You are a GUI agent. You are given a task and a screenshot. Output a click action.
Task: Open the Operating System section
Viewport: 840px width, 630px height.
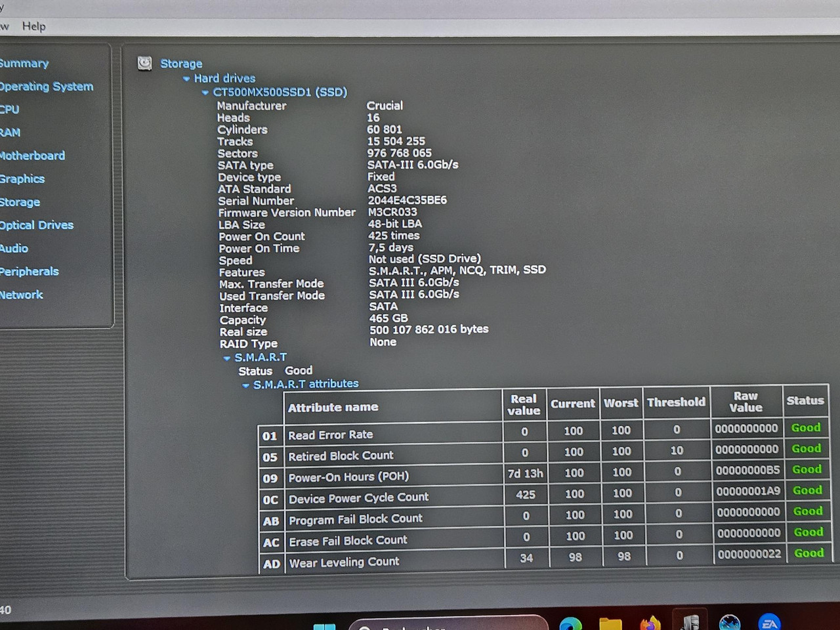point(46,87)
